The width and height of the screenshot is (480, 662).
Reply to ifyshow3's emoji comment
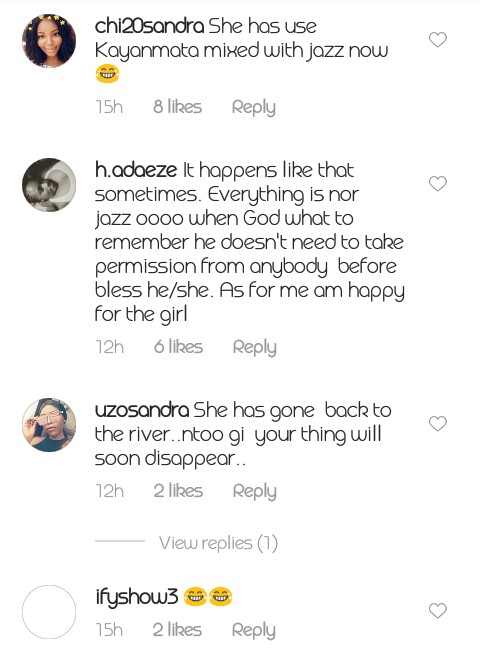[x=254, y=630]
